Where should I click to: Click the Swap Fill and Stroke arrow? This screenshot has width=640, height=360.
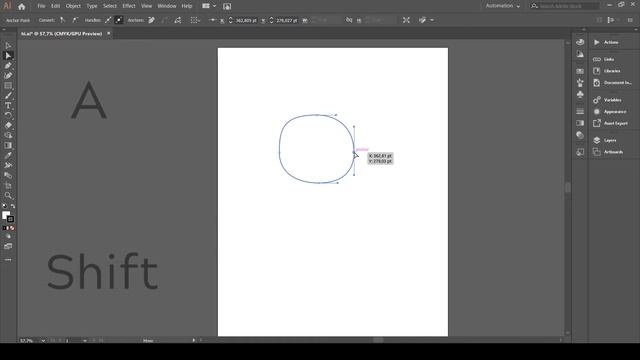point(13,207)
